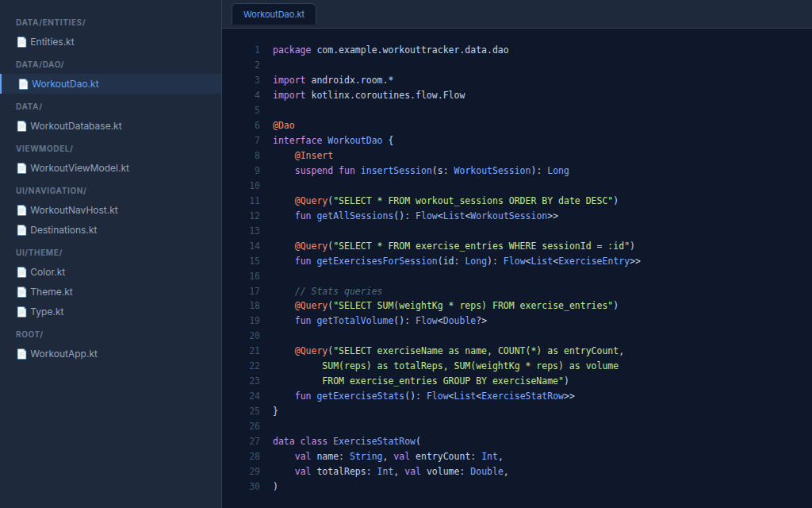Click the DATA/ folder header

(x=29, y=106)
